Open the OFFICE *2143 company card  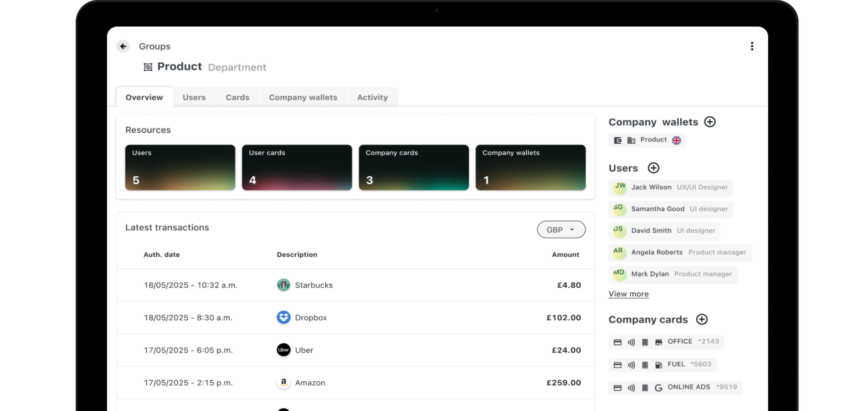tap(666, 342)
